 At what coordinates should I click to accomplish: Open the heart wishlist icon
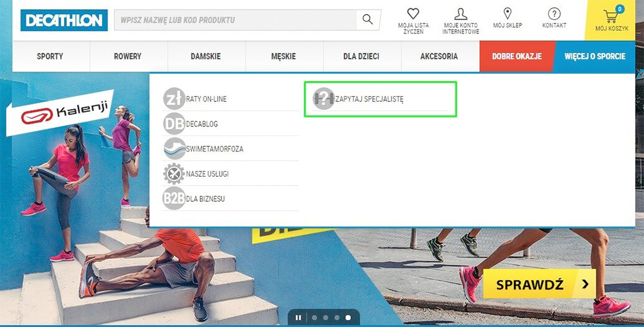[x=413, y=14]
